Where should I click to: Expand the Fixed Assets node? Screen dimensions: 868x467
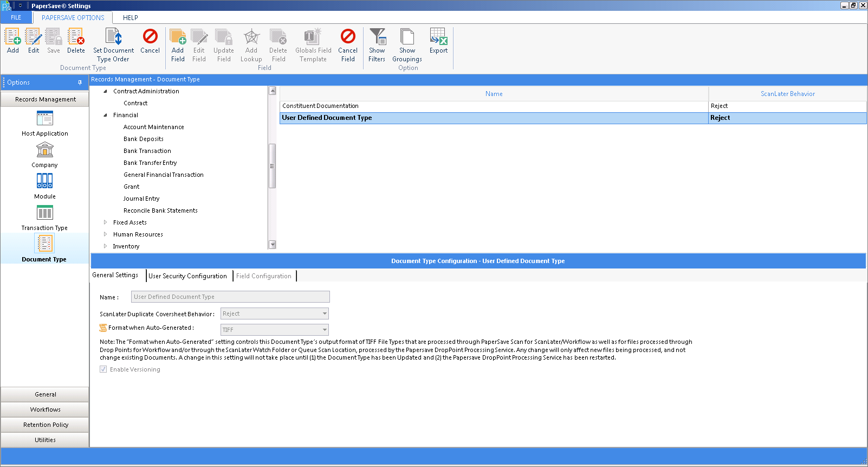pyautogui.click(x=105, y=222)
